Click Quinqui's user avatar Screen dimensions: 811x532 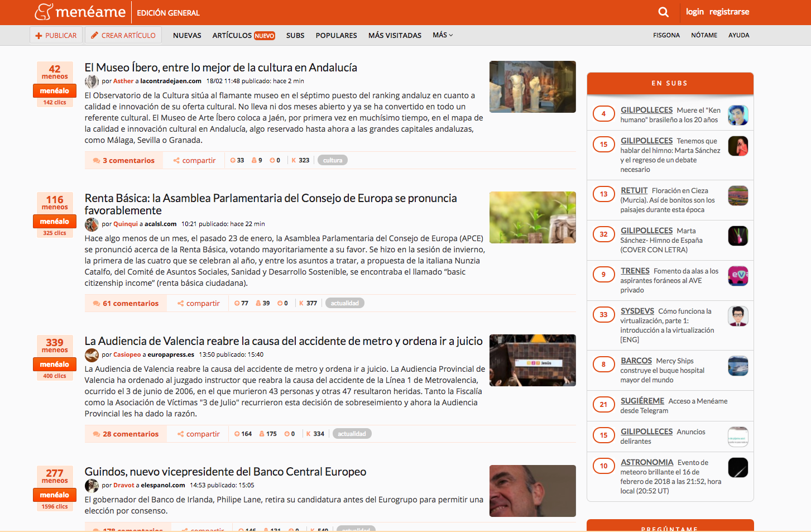tap(92, 224)
